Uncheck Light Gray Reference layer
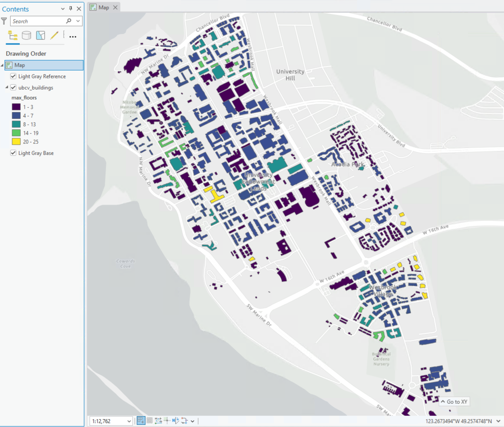The width and height of the screenshot is (504, 427). 13,76
